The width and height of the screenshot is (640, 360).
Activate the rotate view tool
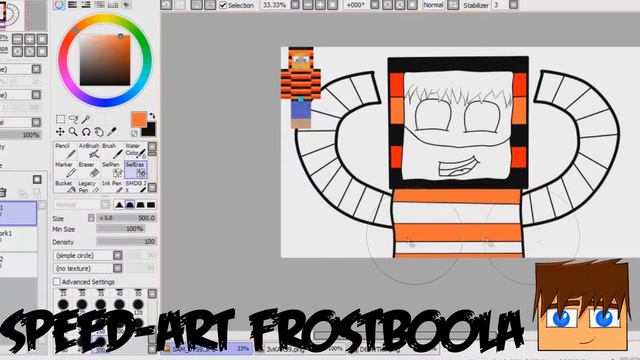tap(86, 132)
